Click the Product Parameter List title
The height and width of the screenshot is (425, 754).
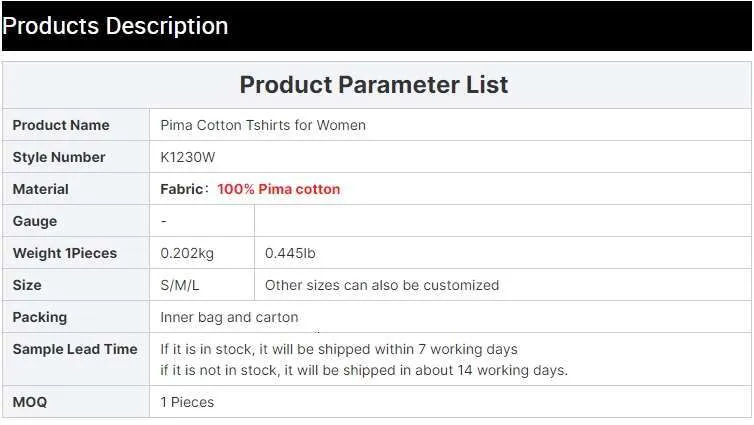click(x=374, y=85)
